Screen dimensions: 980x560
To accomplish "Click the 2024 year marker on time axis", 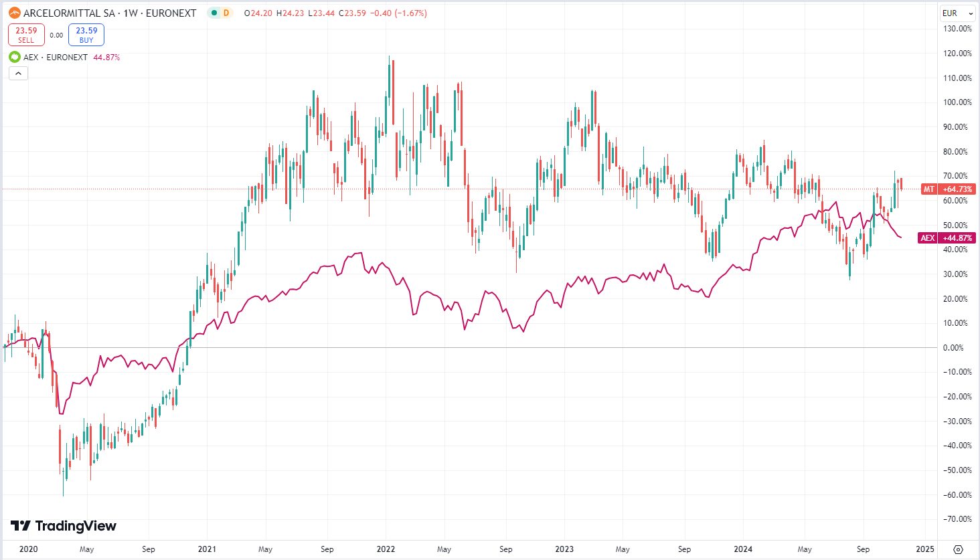I will tap(743, 549).
